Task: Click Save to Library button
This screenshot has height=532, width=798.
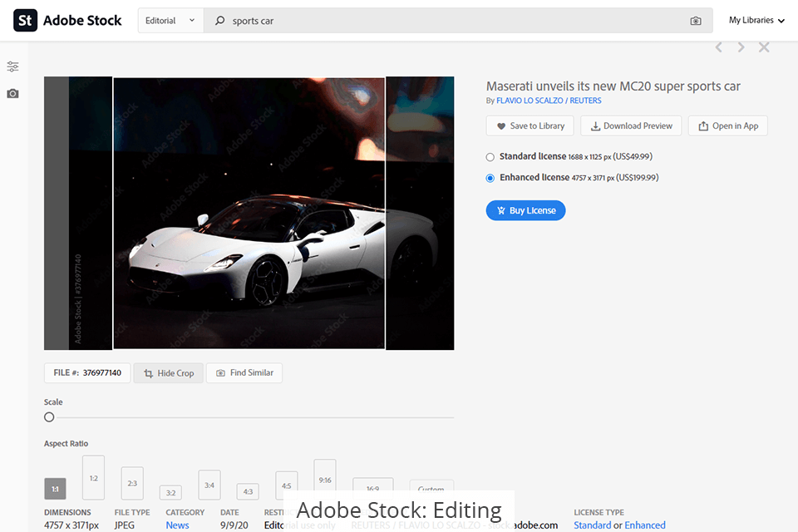Action: point(530,126)
